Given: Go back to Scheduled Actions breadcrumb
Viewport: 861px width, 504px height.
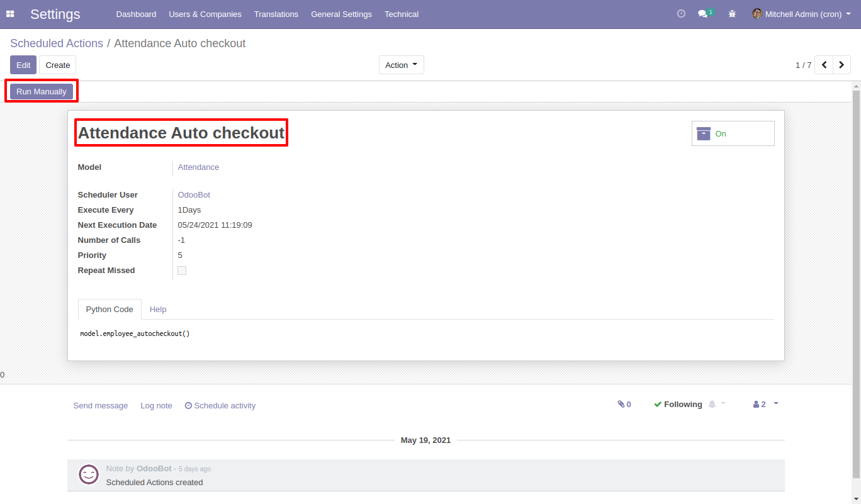Looking at the screenshot, I should coord(57,43).
